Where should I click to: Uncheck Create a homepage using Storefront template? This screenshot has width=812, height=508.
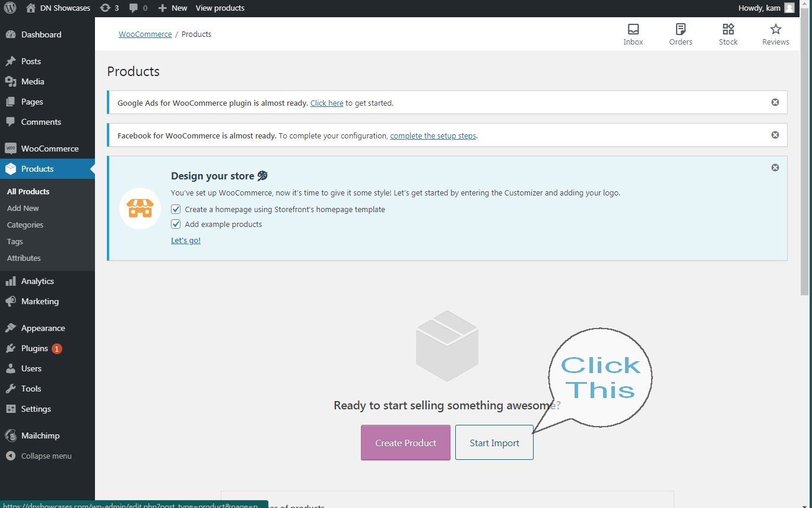[x=176, y=209]
